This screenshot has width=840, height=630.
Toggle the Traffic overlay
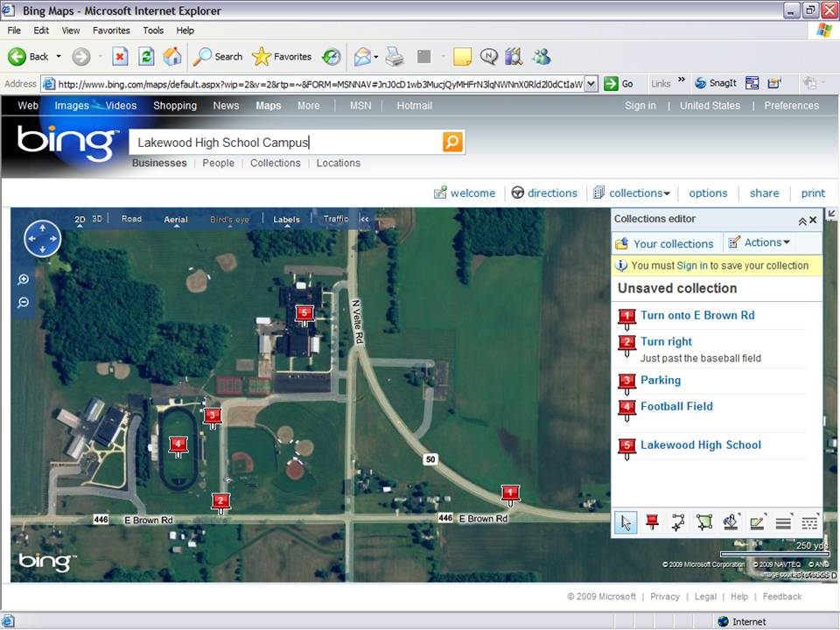335,219
